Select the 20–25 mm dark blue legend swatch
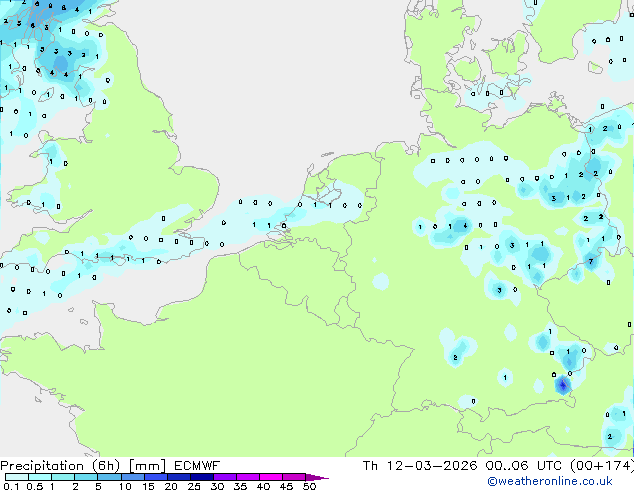The image size is (634, 490). tap(179, 477)
